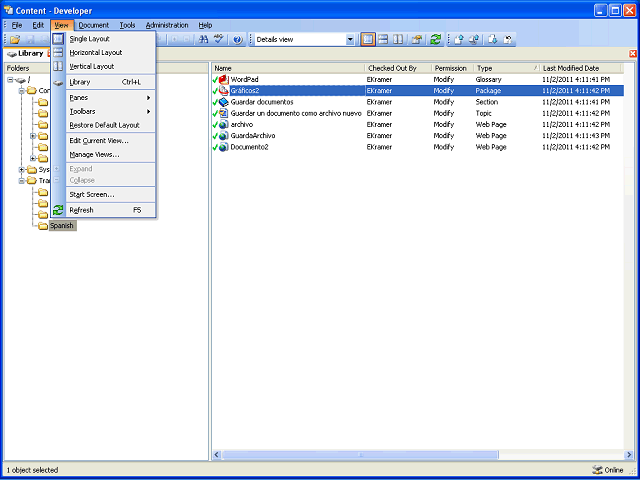Viewport: 640px width, 480px height.
Task: Switch to the Library tab
Action: 26,53
